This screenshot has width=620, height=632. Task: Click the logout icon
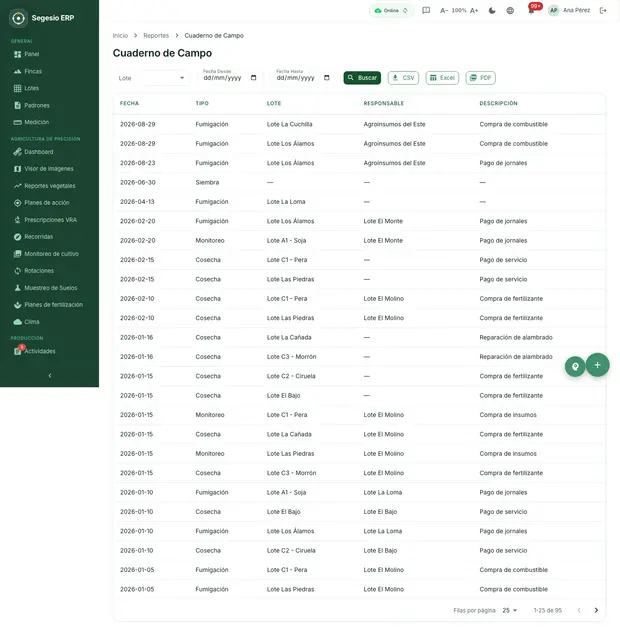(x=603, y=10)
